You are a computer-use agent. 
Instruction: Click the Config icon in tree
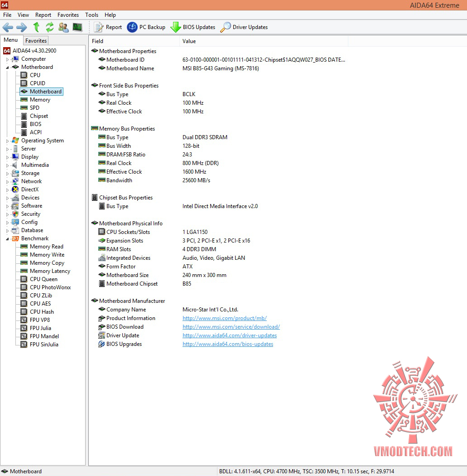pyautogui.click(x=15, y=222)
